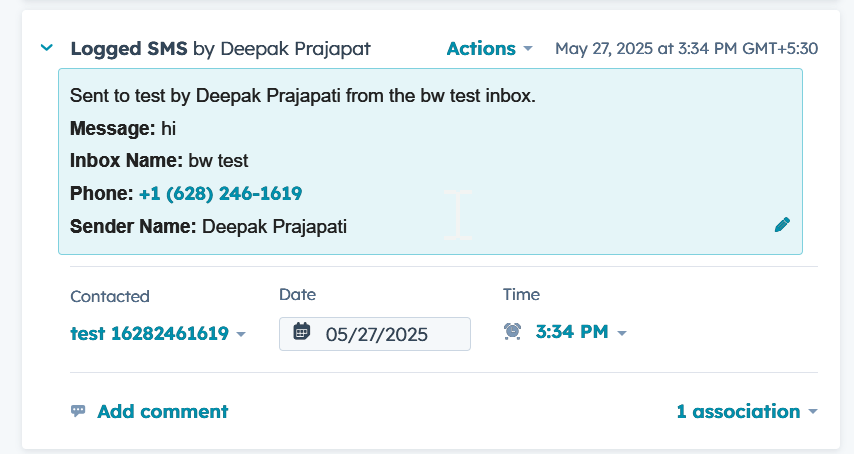The height and width of the screenshot is (454, 854).
Task: Click the comment bubble icon
Action: 78,411
